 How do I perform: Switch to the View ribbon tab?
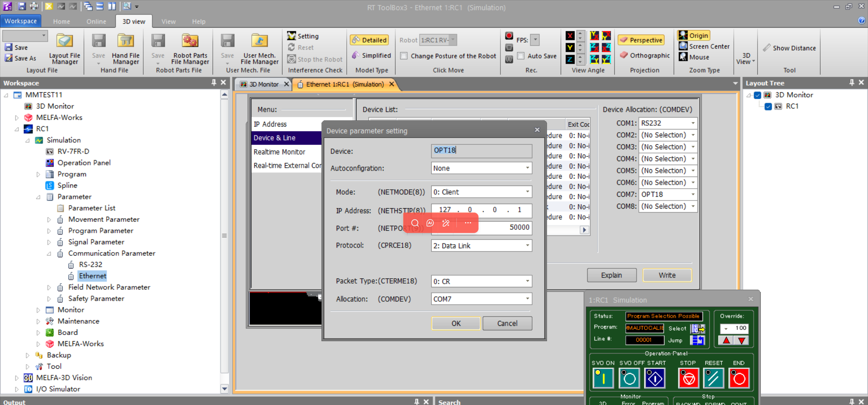pos(169,21)
